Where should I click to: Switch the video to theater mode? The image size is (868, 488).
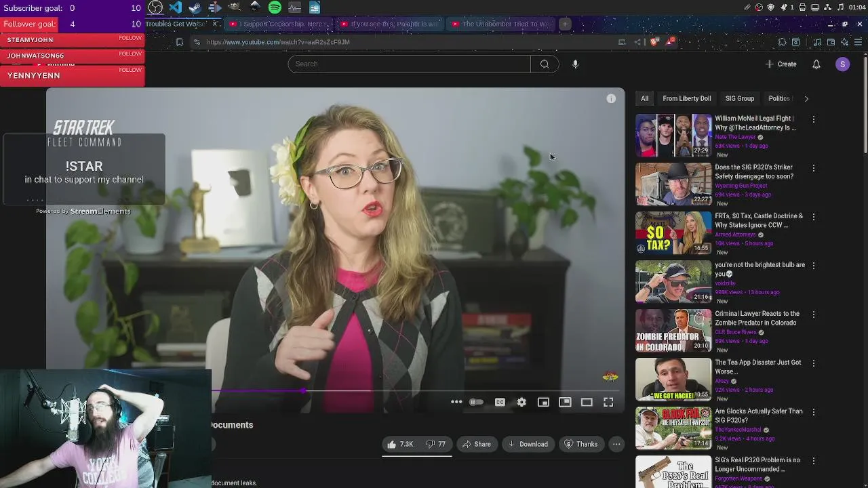587,402
